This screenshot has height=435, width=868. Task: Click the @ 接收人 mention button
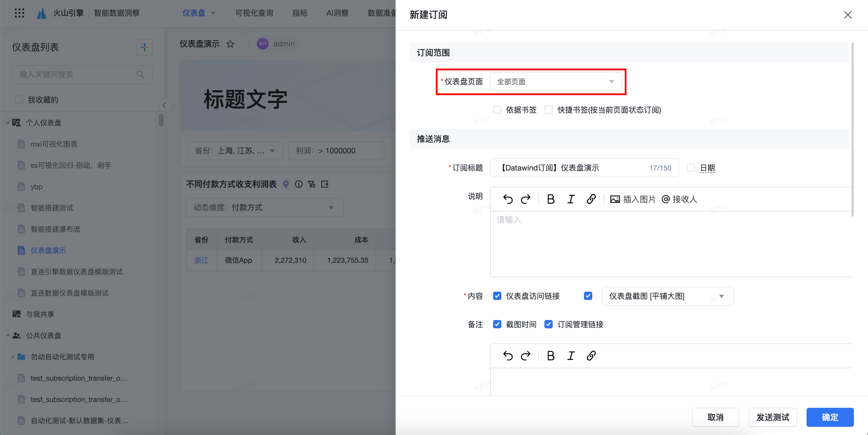pyautogui.click(x=679, y=199)
